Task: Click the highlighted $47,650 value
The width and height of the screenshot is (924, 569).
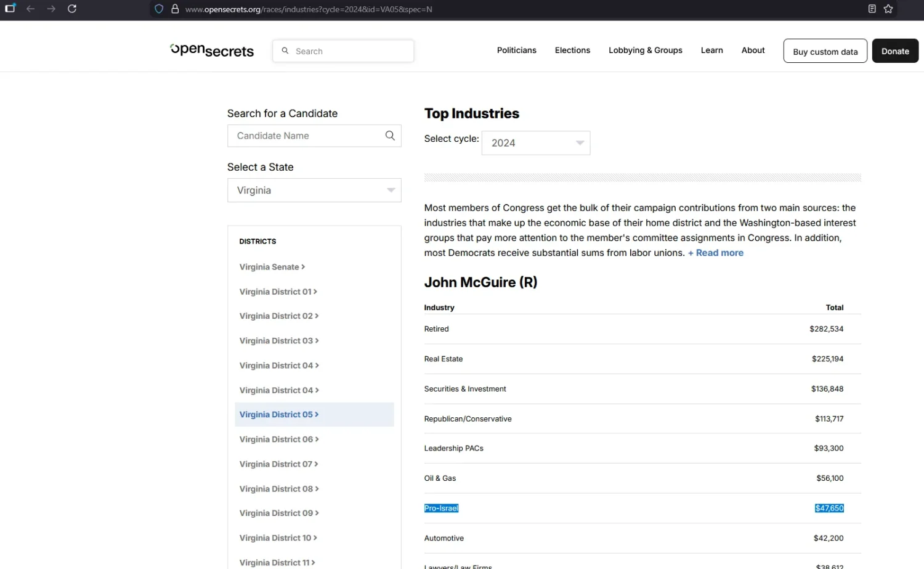Action: [829, 509]
